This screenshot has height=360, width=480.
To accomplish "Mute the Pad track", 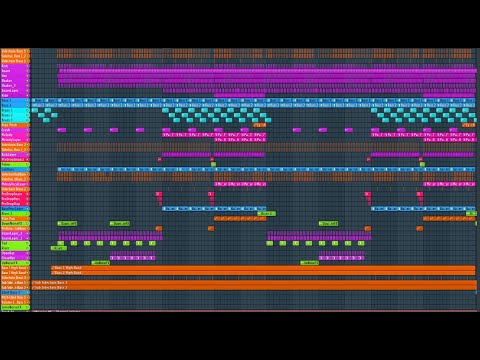I will click(x=28, y=243).
